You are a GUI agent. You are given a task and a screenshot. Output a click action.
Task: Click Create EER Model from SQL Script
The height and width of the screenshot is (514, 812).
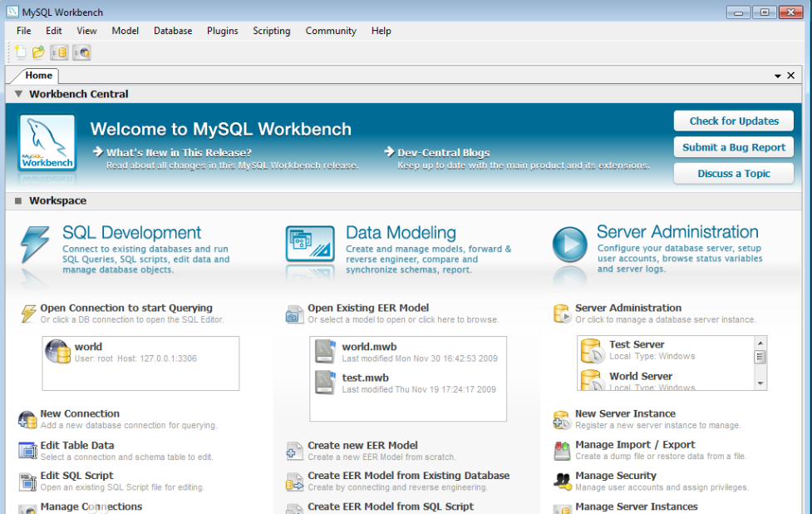tap(391, 507)
